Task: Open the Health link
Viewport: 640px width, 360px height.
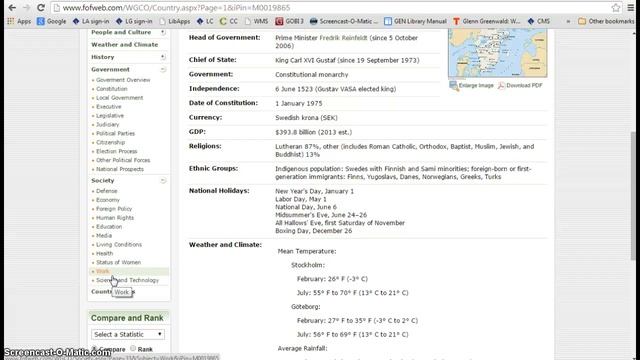Action: coord(104,253)
